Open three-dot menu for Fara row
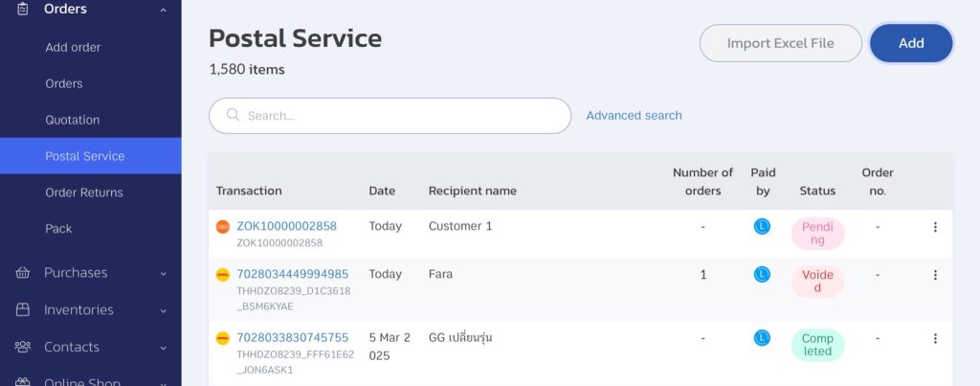The image size is (980, 386). (x=935, y=275)
